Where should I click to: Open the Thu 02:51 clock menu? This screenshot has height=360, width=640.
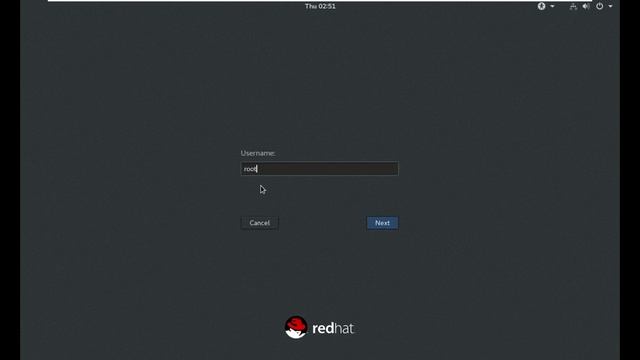click(x=320, y=6)
